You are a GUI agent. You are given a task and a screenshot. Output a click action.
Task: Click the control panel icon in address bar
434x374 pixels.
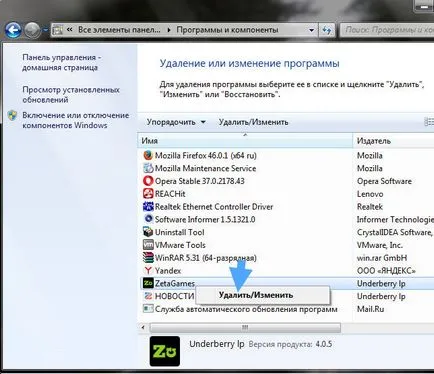[58, 30]
